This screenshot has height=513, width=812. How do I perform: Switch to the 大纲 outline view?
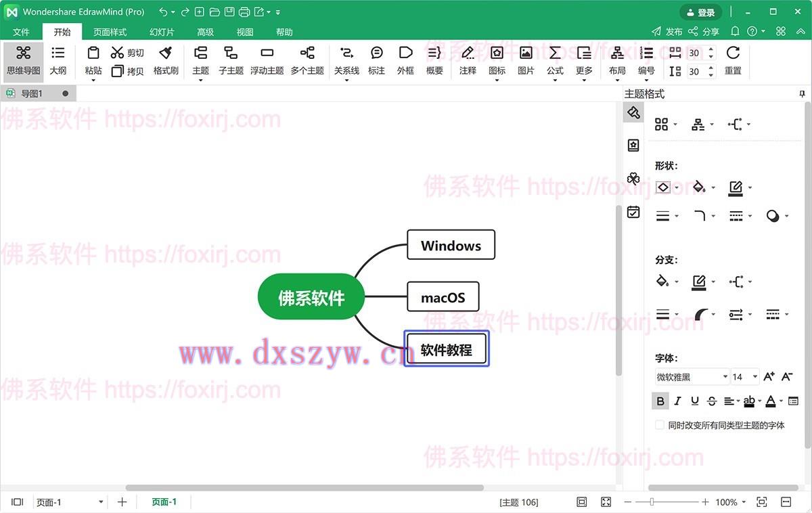coord(58,61)
